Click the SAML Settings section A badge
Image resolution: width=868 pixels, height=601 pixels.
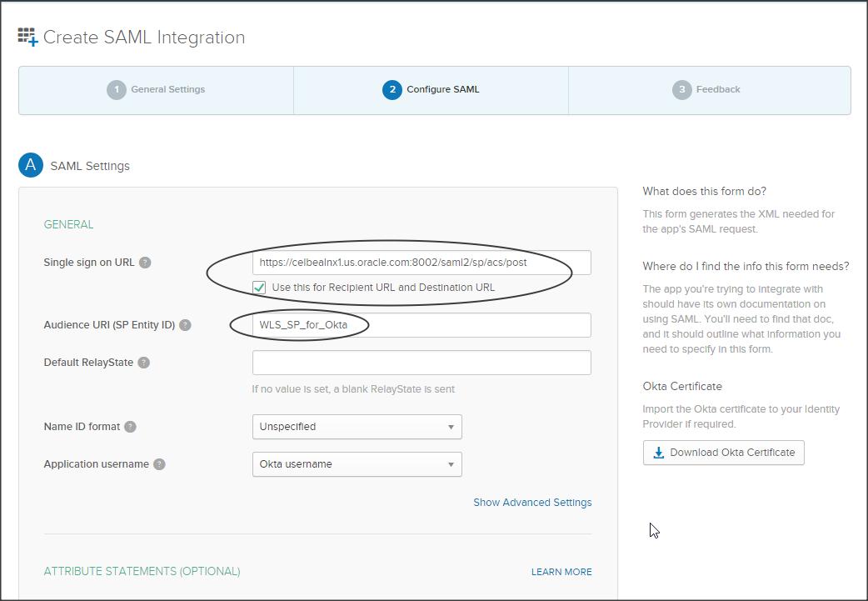[31, 165]
